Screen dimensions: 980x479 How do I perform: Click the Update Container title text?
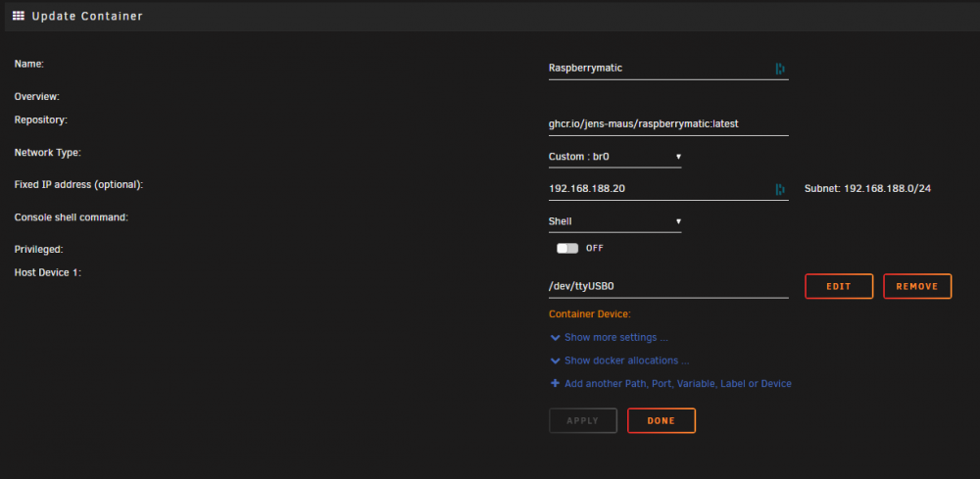click(x=87, y=17)
